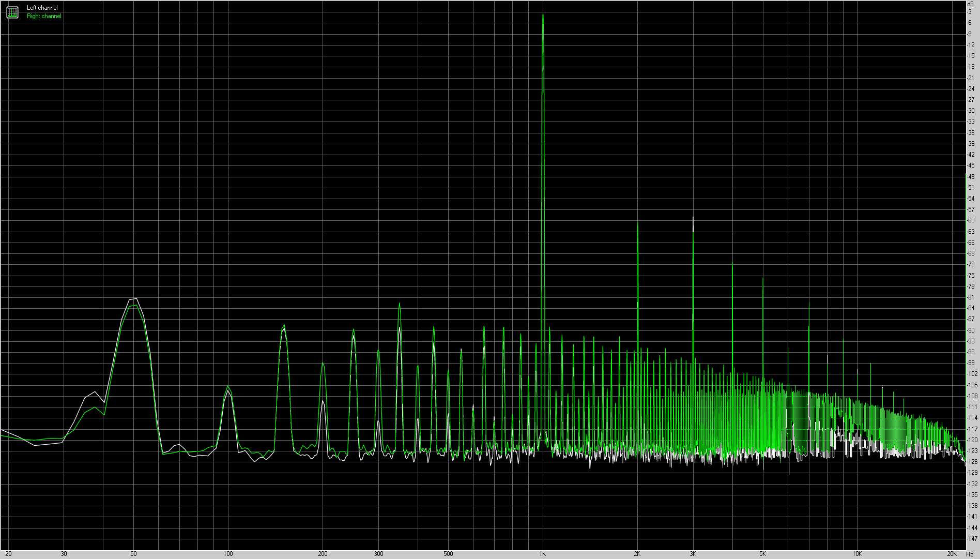Click the -60 dB scale label
Viewport: 980px width, 559px height.
point(971,220)
